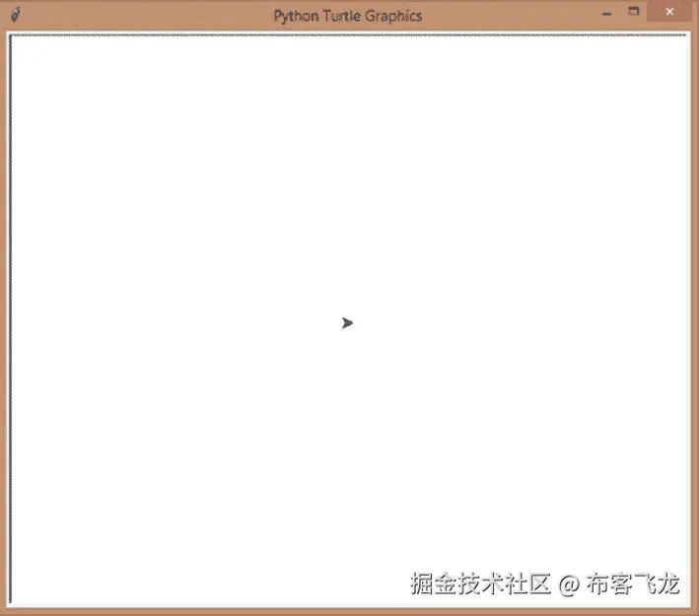Minimize the Python Turtle Graphics window
This screenshot has height=616, width=699.
point(606,14)
